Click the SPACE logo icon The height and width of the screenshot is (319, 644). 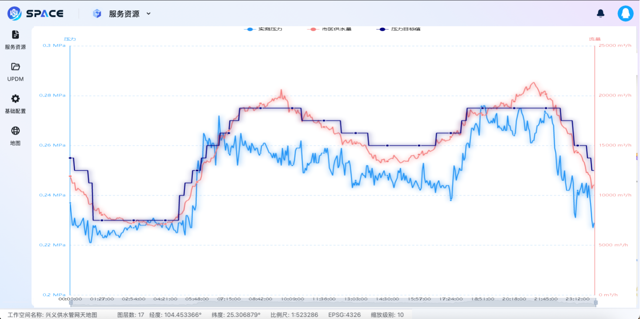14,14
